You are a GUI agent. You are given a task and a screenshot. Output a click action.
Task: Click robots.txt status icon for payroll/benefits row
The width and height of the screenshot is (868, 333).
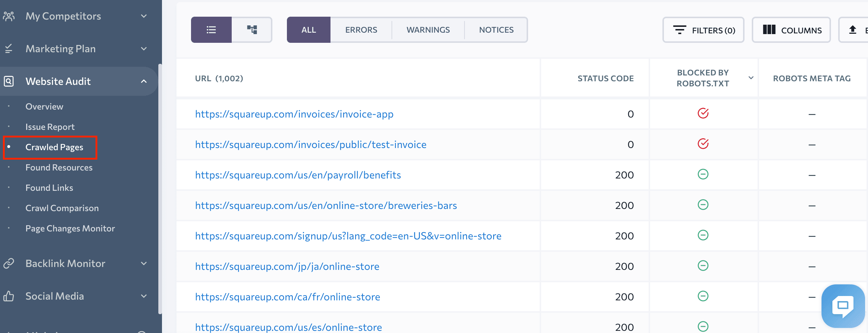(703, 174)
